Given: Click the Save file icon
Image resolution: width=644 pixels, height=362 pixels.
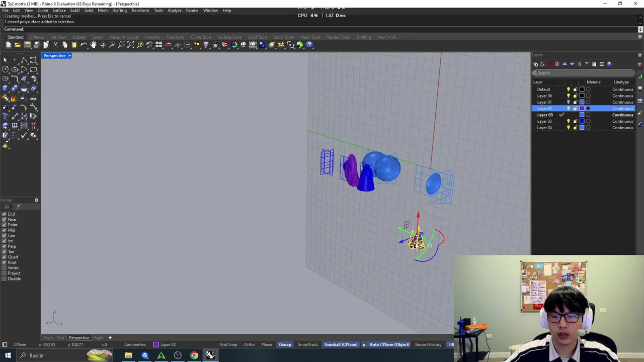Looking at the screenshot, I should click(27, 45).
